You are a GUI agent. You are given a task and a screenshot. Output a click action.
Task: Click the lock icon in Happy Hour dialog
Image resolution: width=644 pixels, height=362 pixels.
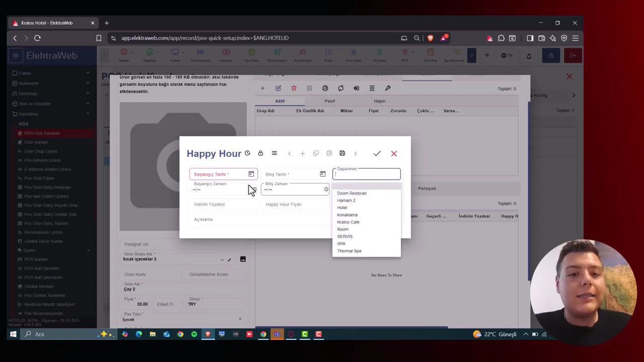coord(260,153)
